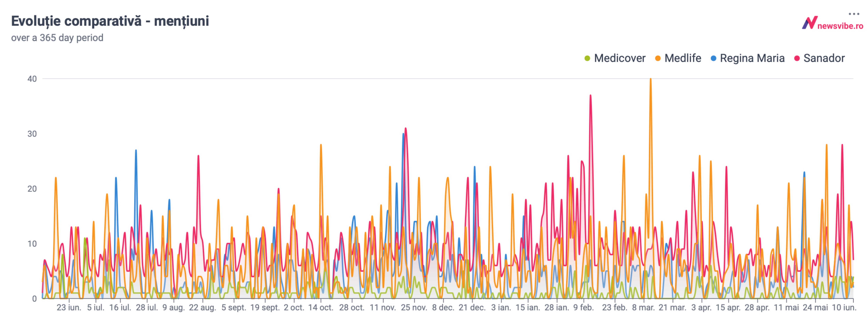This screenshot has height=334, width=868.
Task: Click the '28 ian.' x-axis date label
Action: click(x=557, y=308)
